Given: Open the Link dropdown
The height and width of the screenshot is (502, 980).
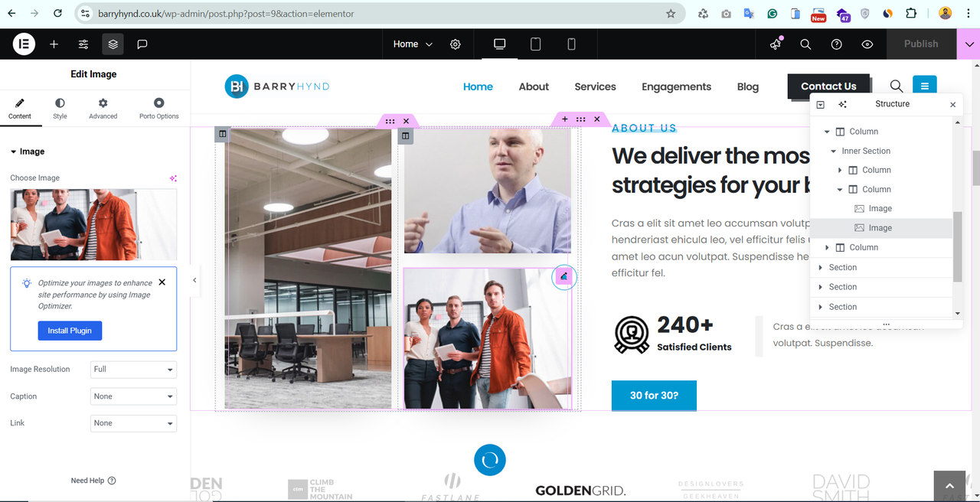Looking at the screenshot, I should 133,423.
